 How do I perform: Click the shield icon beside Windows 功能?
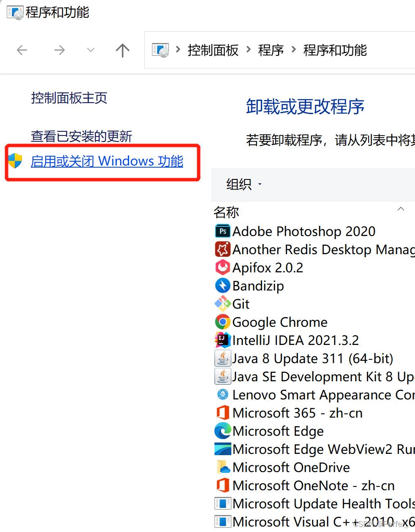[x=15, y=161]
